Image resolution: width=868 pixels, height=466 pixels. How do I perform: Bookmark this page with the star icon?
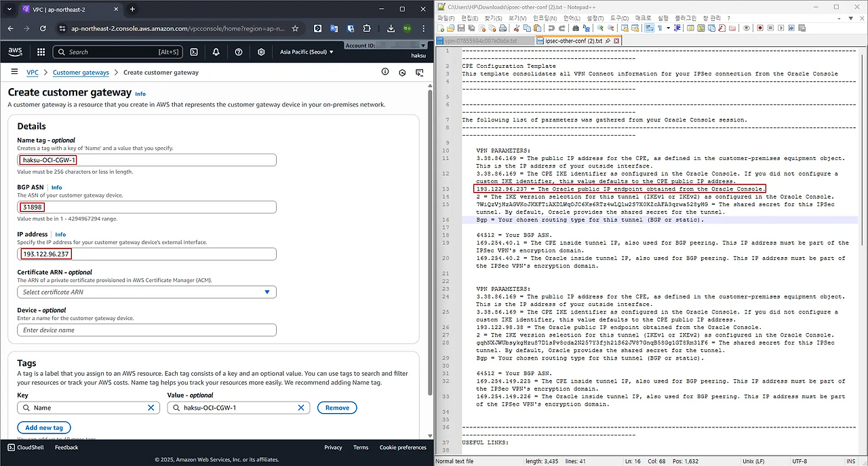[295, 28]
